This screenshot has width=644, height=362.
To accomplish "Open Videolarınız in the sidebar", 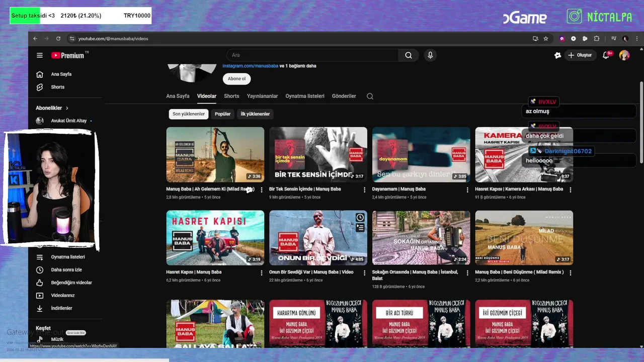I will coord(62,296).
